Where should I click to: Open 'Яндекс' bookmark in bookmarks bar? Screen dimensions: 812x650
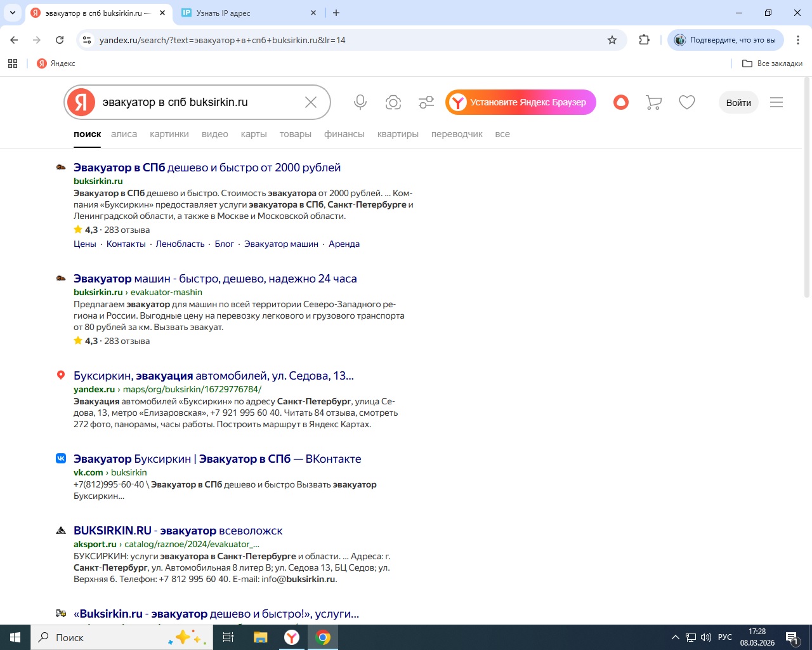point(56,63)
